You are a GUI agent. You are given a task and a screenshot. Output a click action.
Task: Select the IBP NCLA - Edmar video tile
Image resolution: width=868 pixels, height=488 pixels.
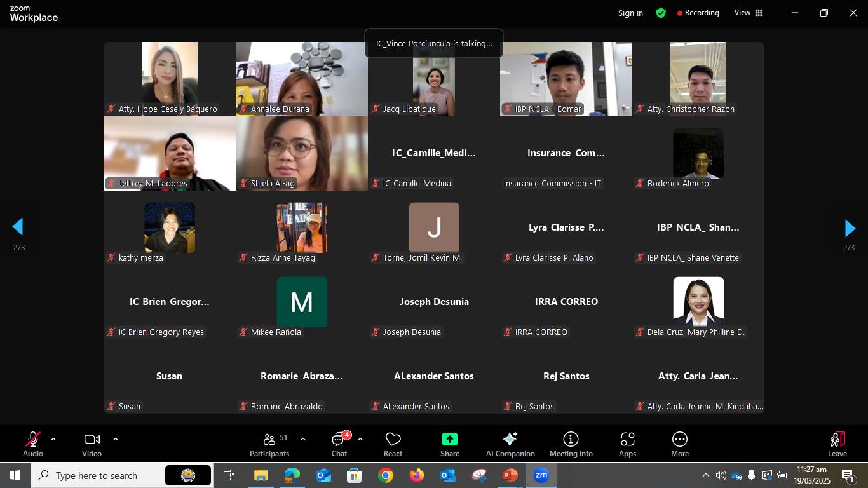(x=566, y=79)
